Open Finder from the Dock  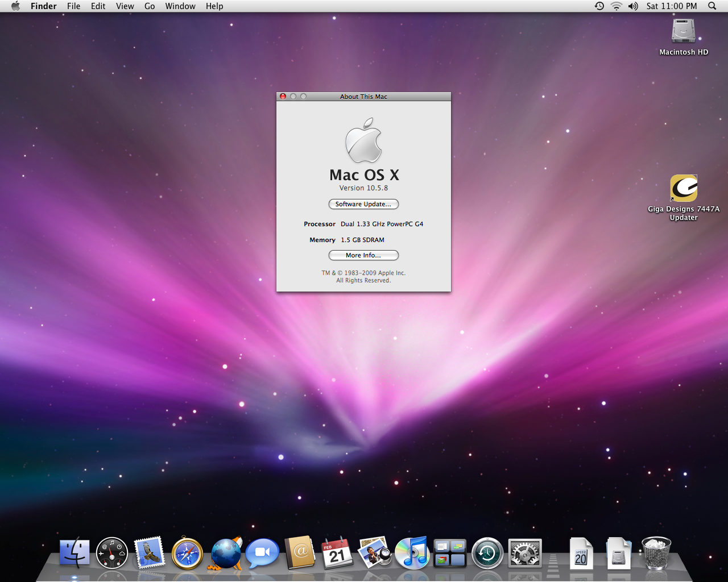(75, 553)
